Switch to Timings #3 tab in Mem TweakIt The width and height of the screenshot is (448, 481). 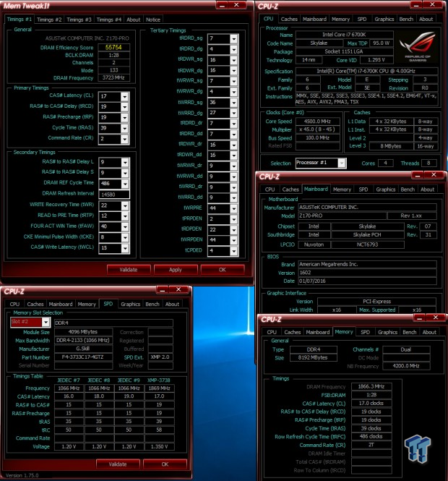click(x=79, y=20)
